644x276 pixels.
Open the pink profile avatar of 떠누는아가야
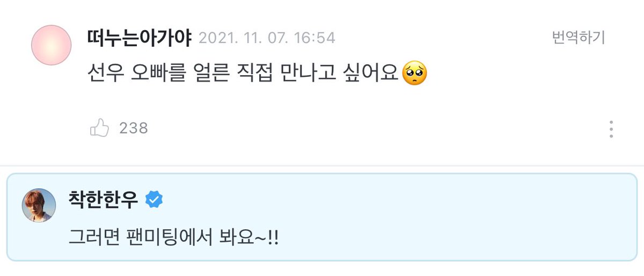[52, 45]
